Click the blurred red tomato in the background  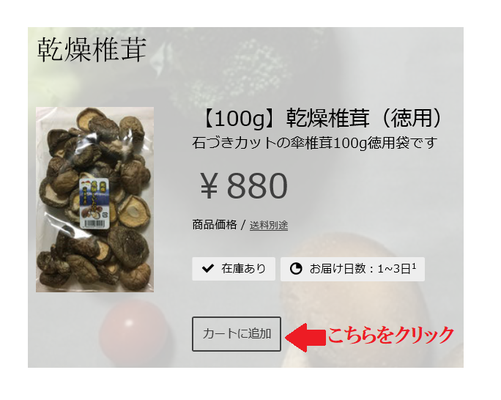(133, 329)
